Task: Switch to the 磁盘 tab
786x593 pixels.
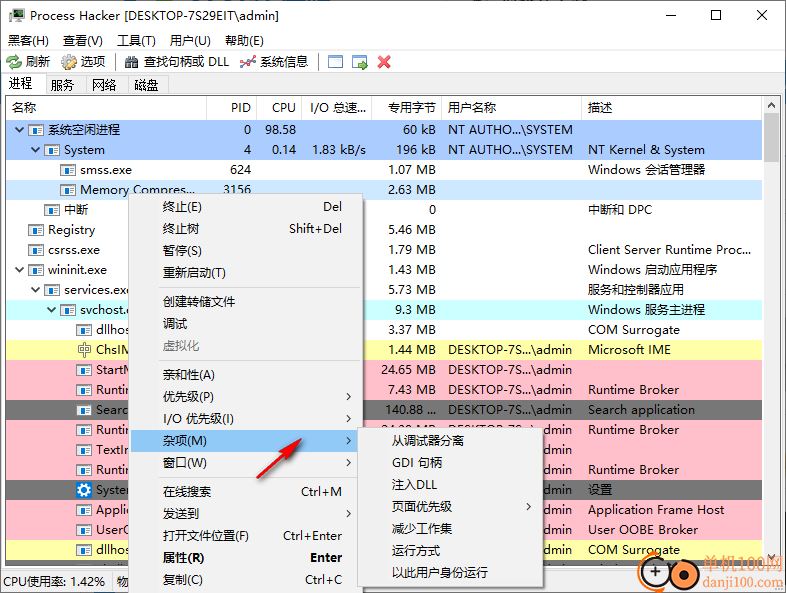Action: pos(148,85)
